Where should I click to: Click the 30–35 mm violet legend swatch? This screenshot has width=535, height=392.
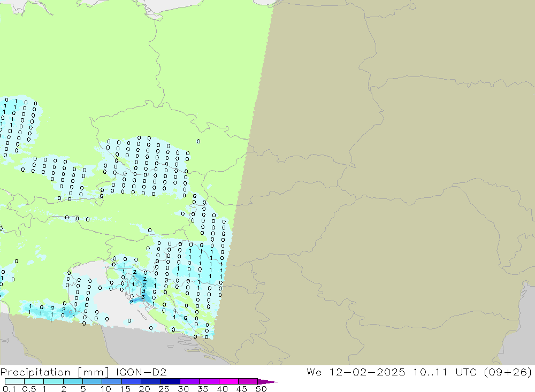(x=189, y=381)
